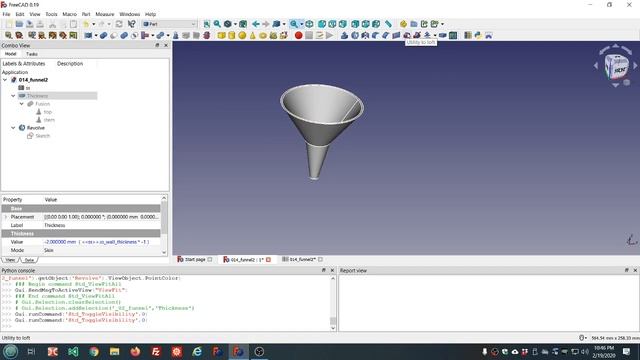Click the Python logo toolbar icon
The height and width of the screenshot is (360, 640).
pyautogui.click(x=478, y=36)
